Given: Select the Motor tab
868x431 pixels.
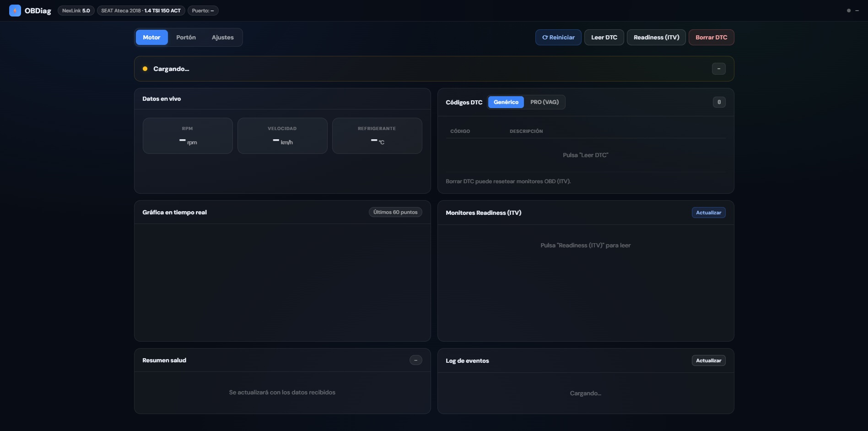Looking at the screenshot, I should [151, 38].
